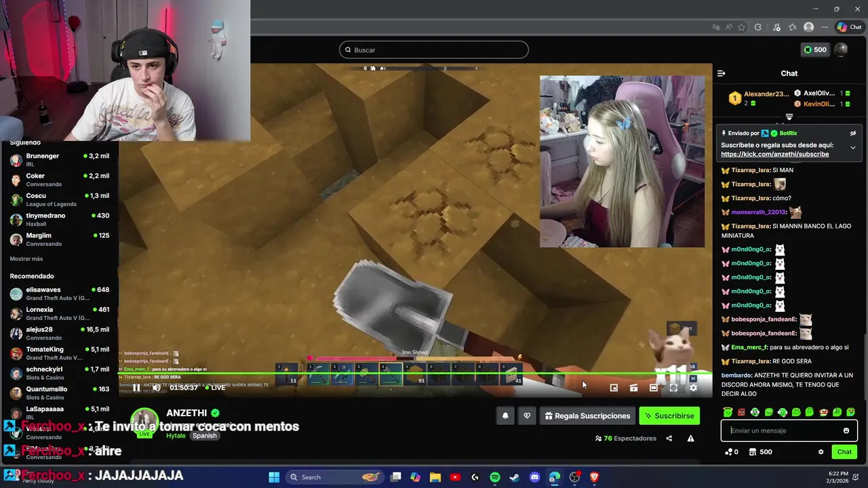Open Edge favorites list icon

pyautogui.click(x=792, y=27)
